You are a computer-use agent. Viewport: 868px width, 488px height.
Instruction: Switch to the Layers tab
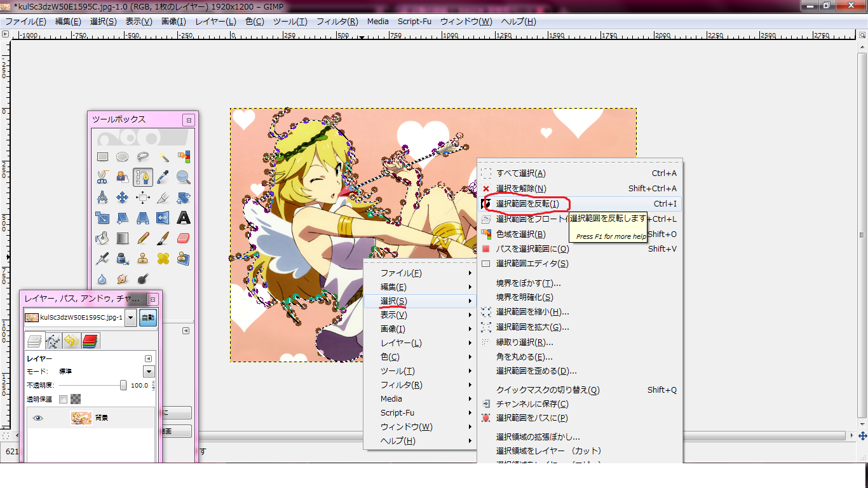(34, 341)
